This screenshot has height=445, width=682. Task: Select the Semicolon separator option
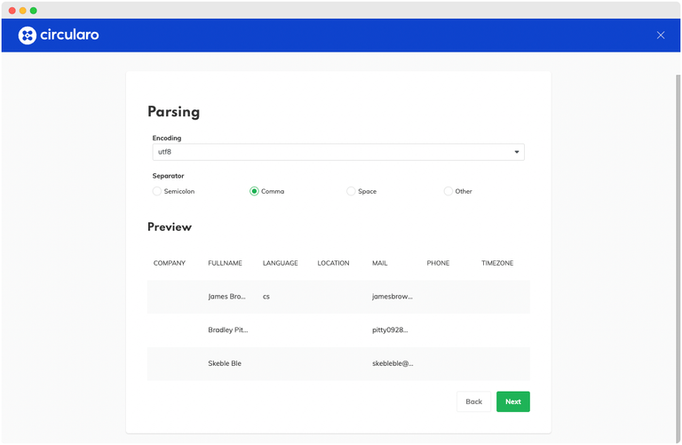(156, 191)
